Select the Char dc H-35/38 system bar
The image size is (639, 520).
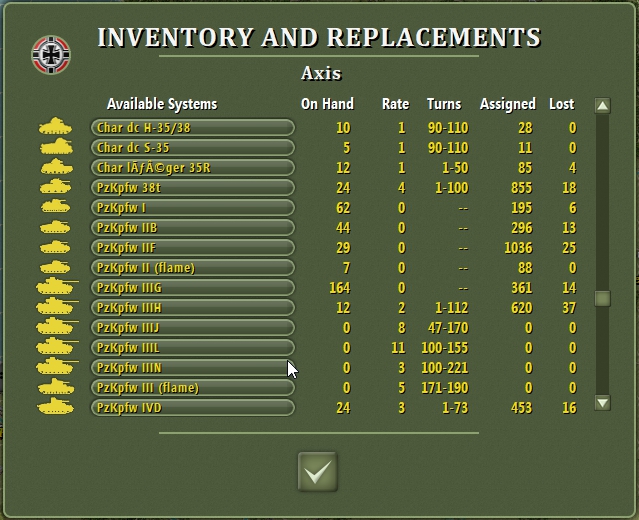tap(192, 128)
